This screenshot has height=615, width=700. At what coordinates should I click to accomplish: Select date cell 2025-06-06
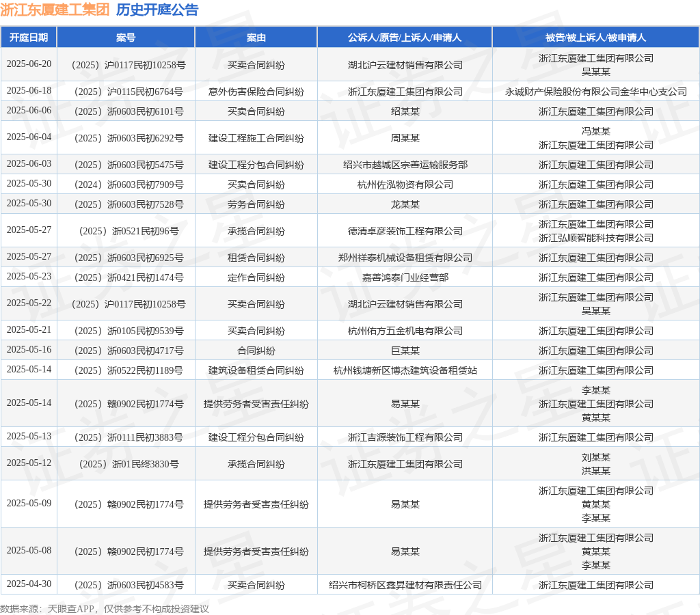pyautogui.click(x=29, y=110)
